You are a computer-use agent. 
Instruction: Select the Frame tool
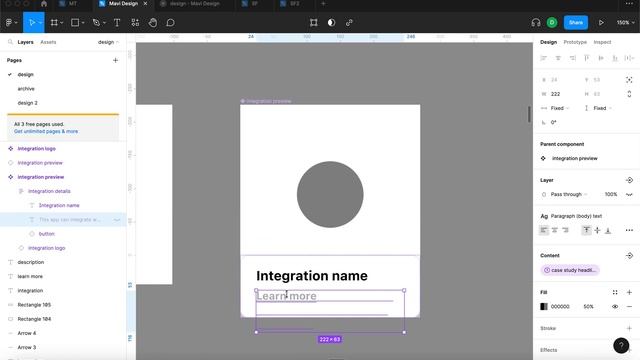(x=54, y=23)
